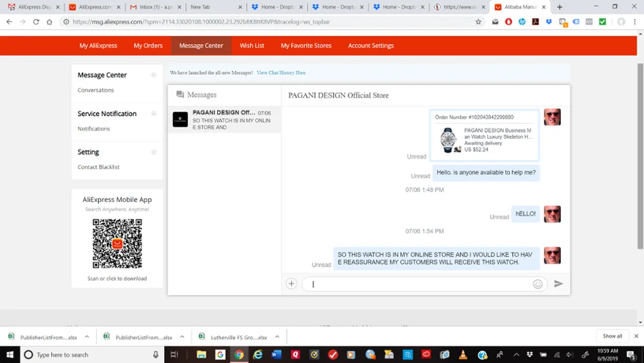Open Account Settings menu item
This screenshot has height=363, width=644.
click(x=371, y=46)
